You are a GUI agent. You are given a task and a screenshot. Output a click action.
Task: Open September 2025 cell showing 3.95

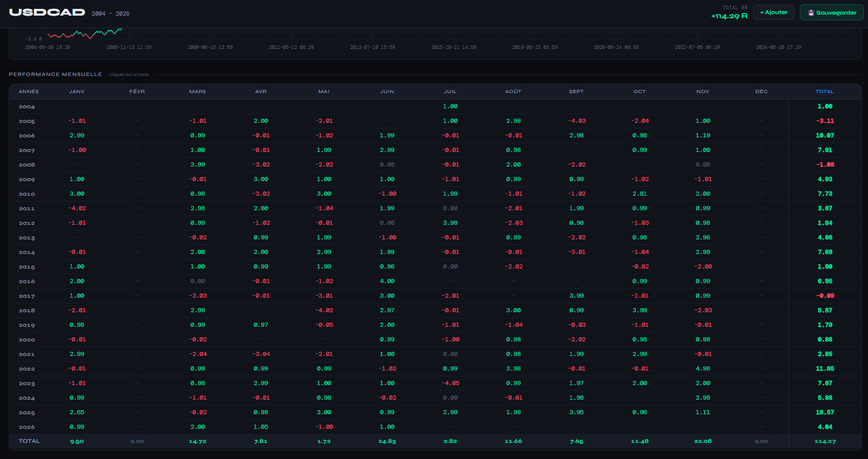576,412
